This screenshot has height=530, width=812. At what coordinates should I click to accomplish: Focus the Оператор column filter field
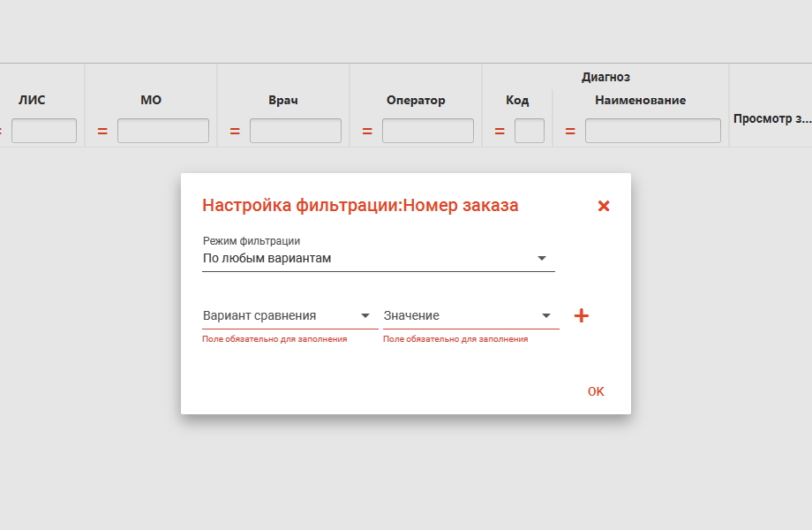(428, 131)
